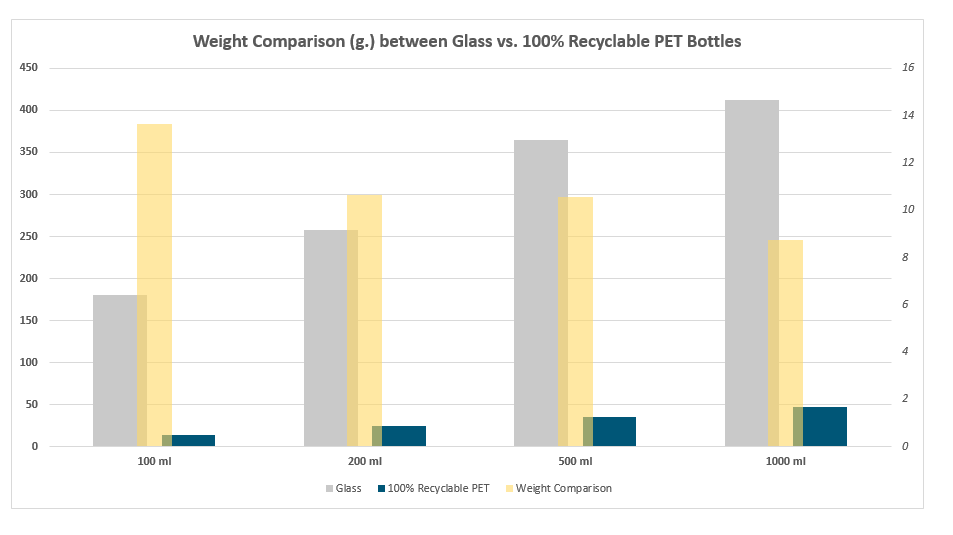Click the 450 value on left axis

[x=29, y=68]
